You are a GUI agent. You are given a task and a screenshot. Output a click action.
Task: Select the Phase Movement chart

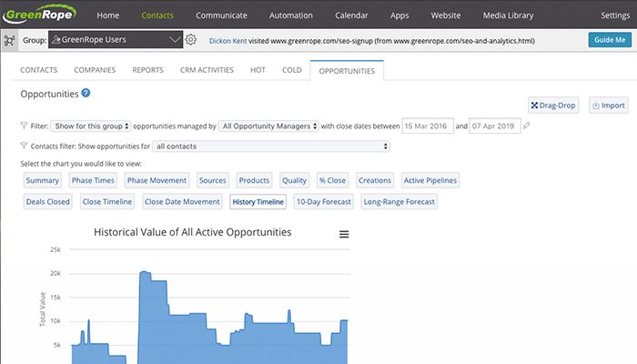pyautogui.click(x=157, y=180)
